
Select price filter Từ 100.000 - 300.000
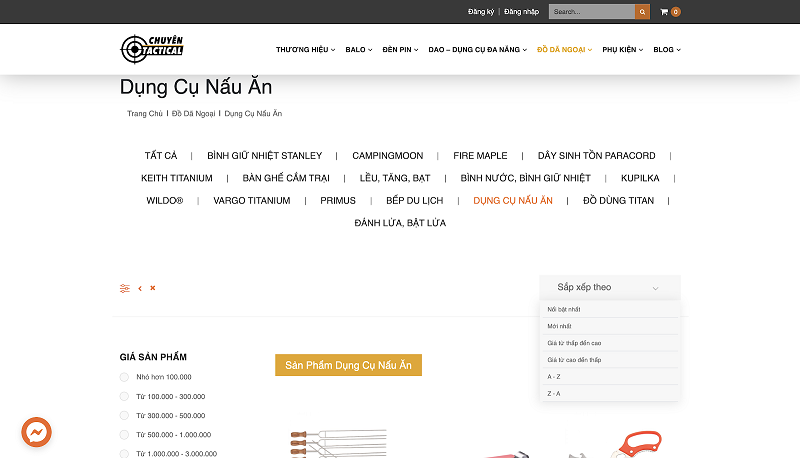124,396
